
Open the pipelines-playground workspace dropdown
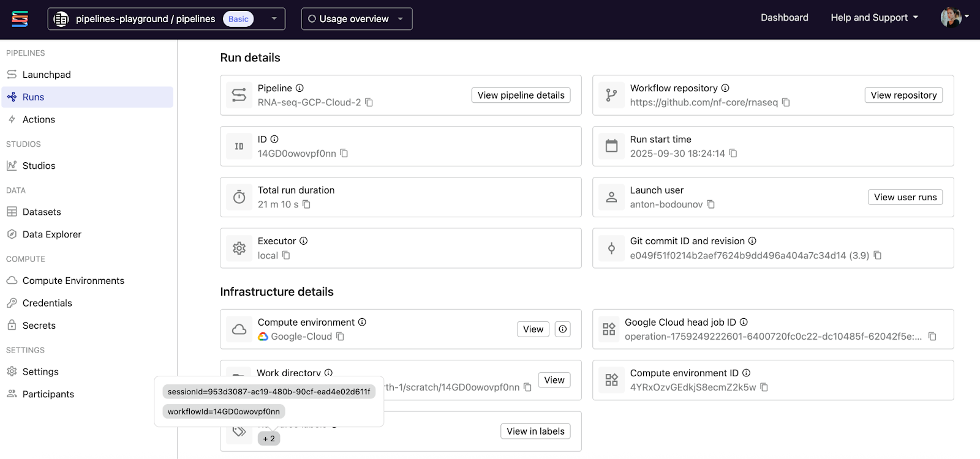166,19
